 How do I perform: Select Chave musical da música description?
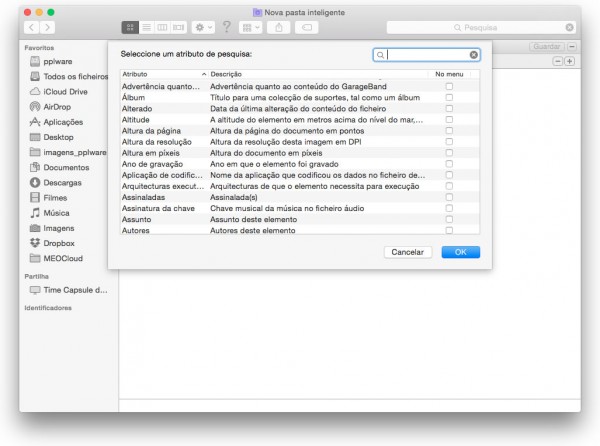coord(287,208)
